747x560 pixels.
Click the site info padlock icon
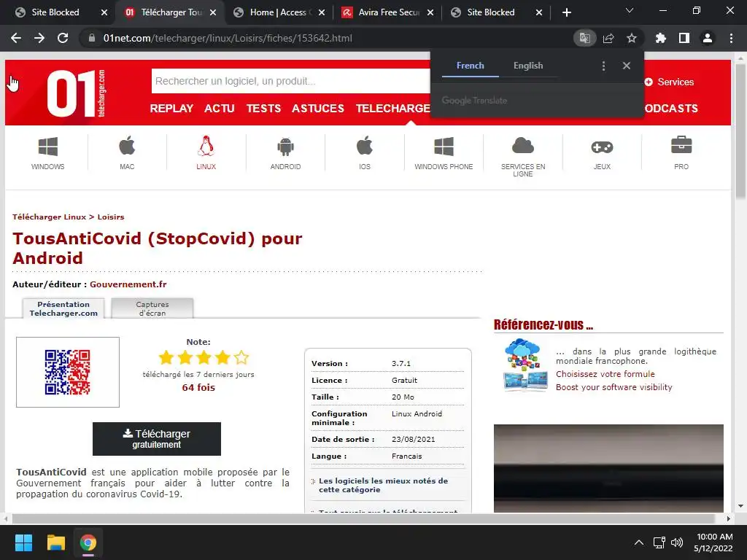[x=91, y=38]
